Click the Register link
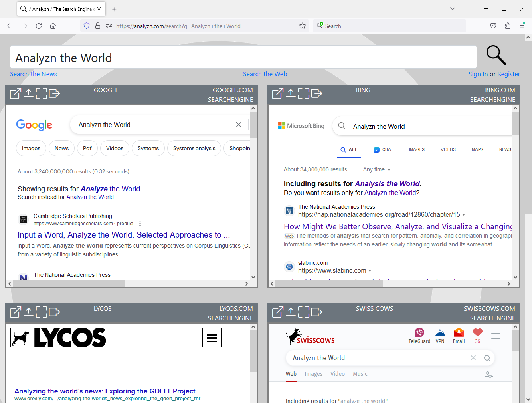Viewport: 532px width, 403px height. coord(508,74)
